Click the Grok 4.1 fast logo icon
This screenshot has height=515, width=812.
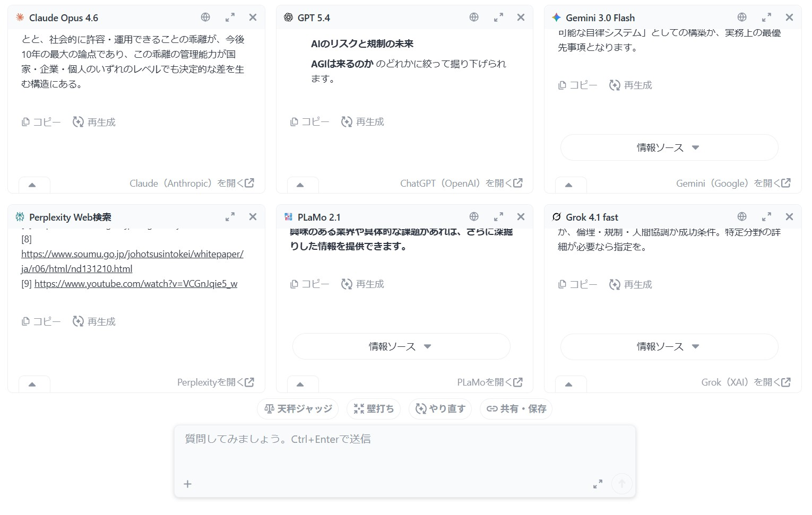556,217
